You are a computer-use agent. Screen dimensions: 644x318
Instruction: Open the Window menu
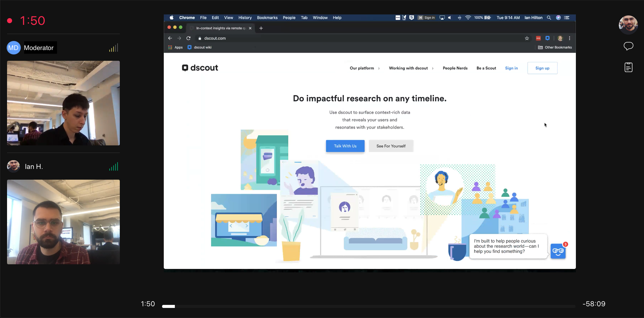tap(320, 18)
